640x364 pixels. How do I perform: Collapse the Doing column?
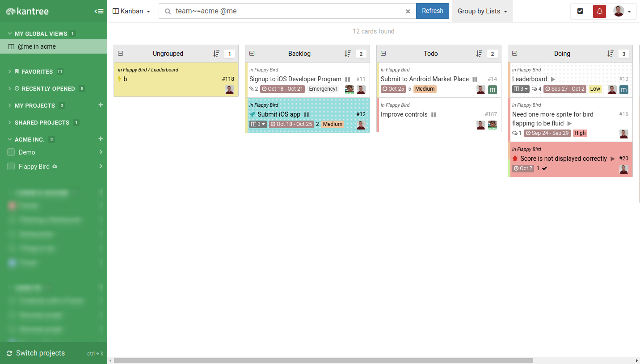coord(515,54)
